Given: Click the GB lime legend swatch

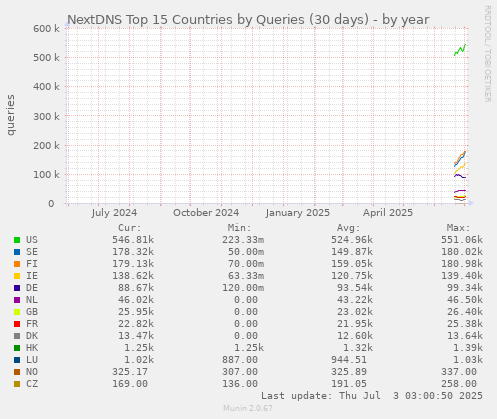Looking at the screenshot, I should click(17, 312).
